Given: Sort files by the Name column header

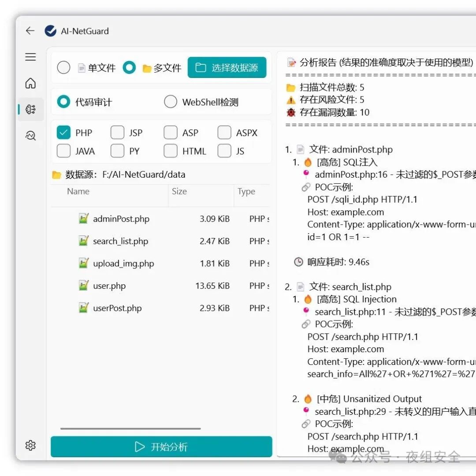Looking at the screenshot, I should pyautogui.click(x=78, y=191).
